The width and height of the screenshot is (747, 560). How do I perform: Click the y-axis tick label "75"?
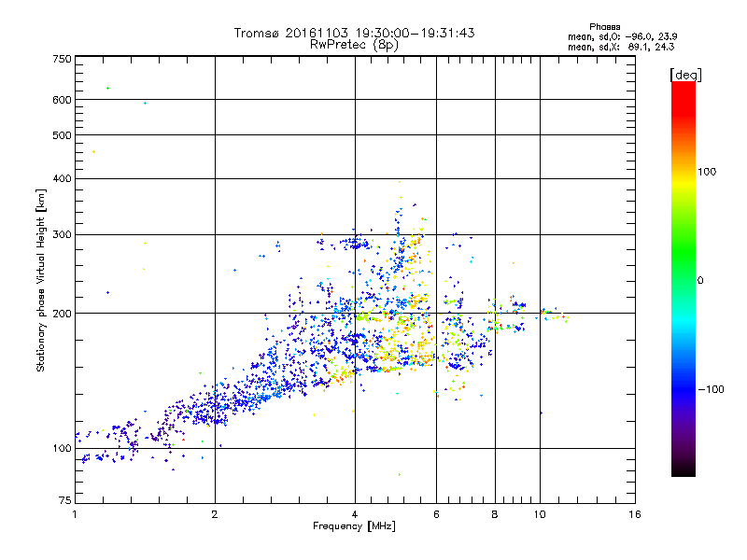65,500
